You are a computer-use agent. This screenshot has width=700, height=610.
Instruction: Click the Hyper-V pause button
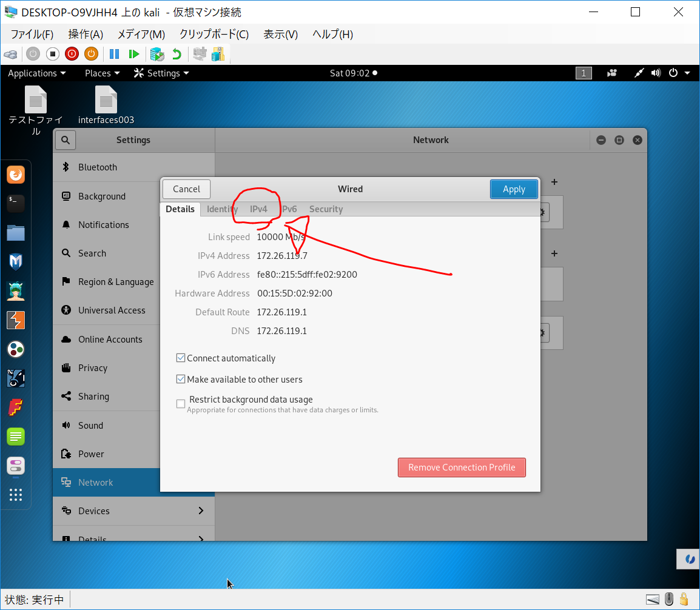tap(114, 54)
